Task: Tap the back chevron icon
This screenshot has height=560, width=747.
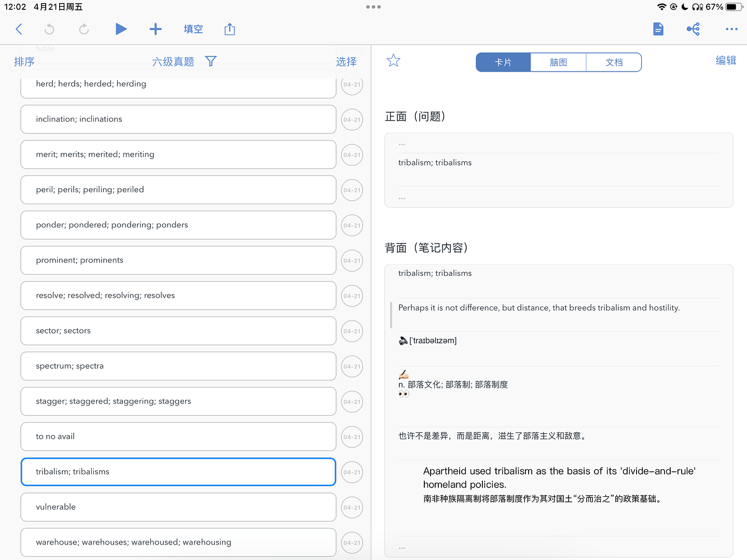Action: tap(19, 29)
